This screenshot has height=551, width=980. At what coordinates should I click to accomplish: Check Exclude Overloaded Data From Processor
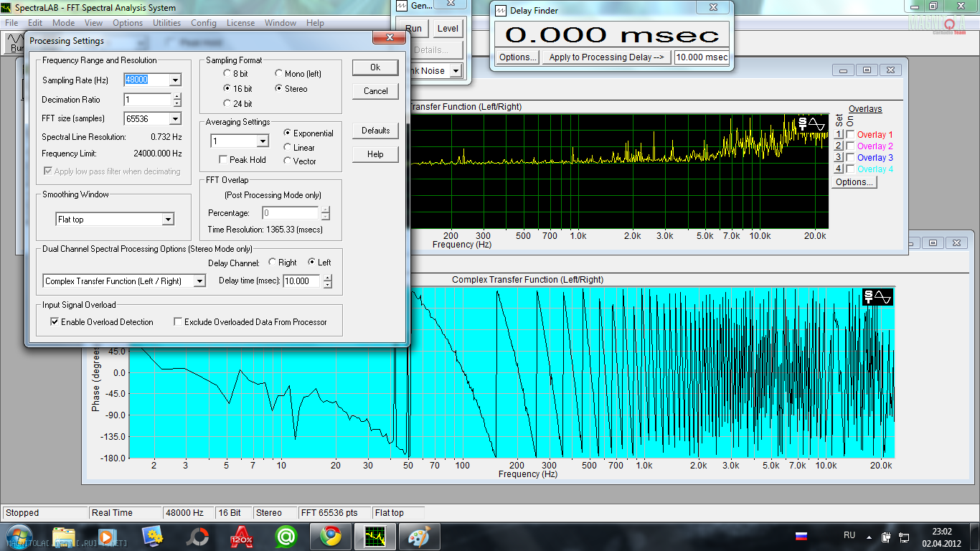178,322
